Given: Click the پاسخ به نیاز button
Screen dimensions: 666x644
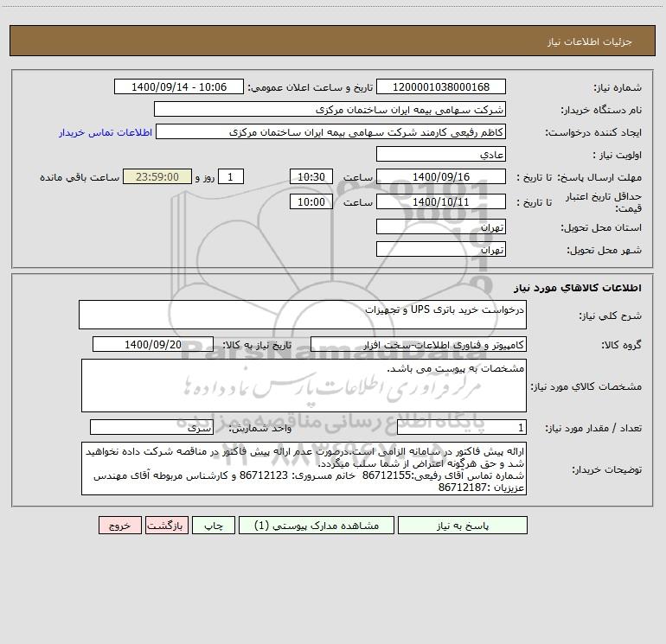Looking at the screenshot, I should pyautogui.click(x=463, y=526).
